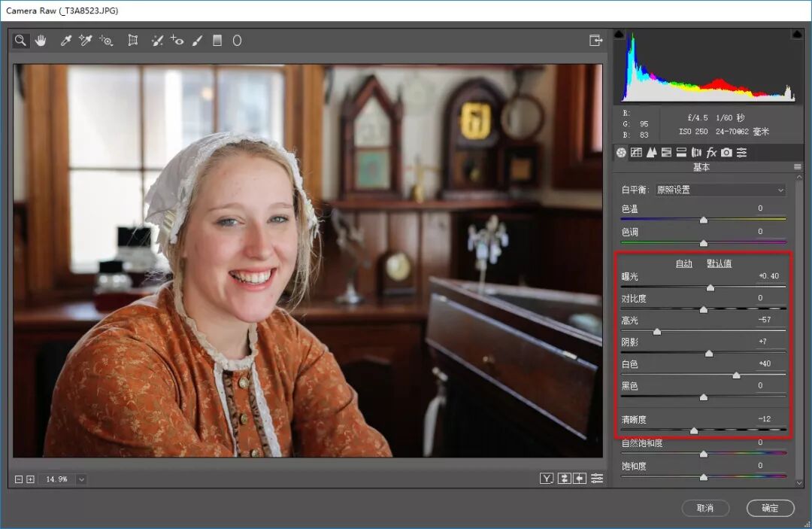The image size is (812, 529).
Task: Open the 基本 panel flyout menu
Action: [x=797, y=167]
